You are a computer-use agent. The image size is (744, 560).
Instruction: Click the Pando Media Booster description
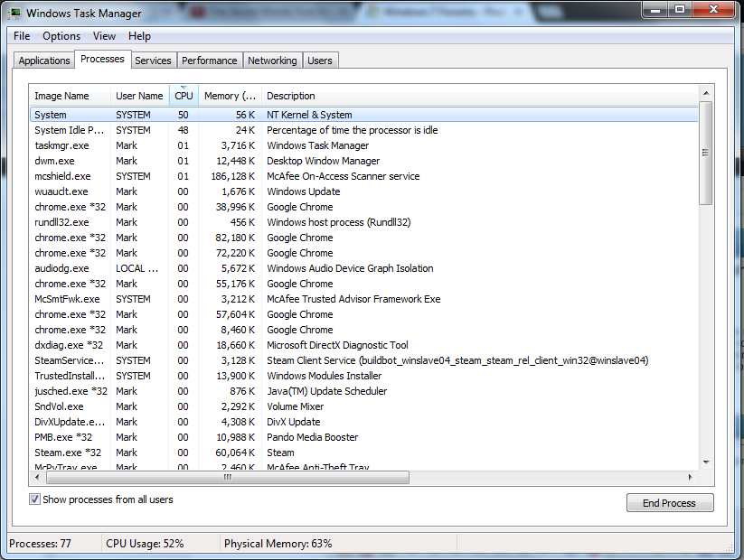[x=312, y=437]
